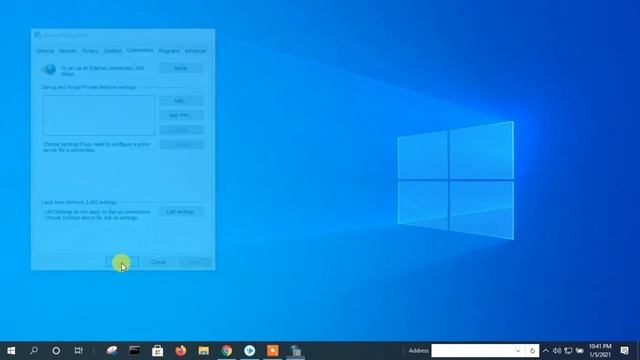
Task: Click the tray icon right of network
Action: point(580,351)
